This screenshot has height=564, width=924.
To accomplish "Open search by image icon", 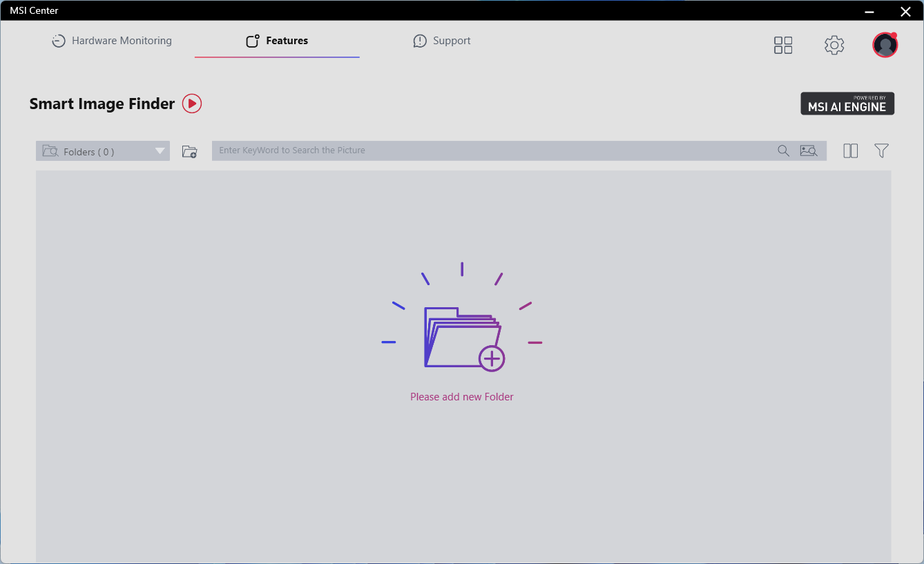I will [809, 150].
